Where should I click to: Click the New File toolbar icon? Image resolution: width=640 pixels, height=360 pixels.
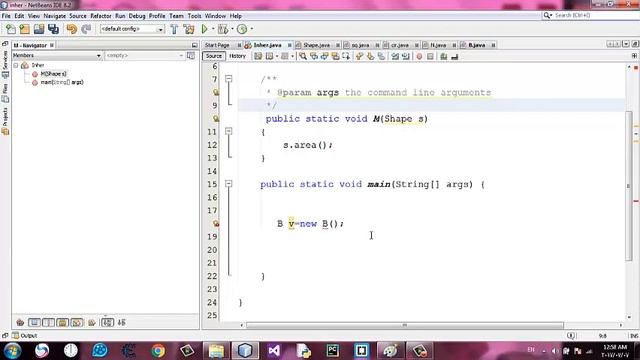(x=11, y=29)
